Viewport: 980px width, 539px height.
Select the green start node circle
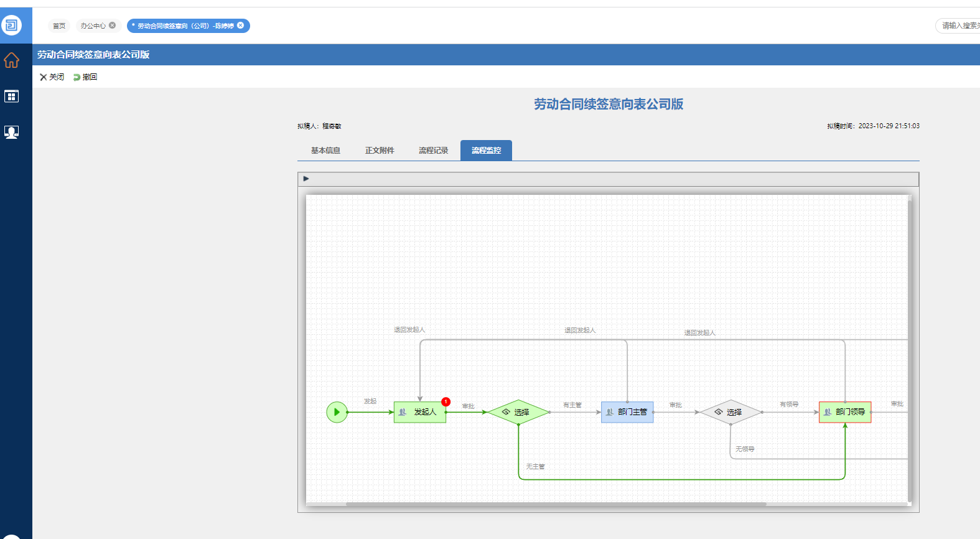337,412
